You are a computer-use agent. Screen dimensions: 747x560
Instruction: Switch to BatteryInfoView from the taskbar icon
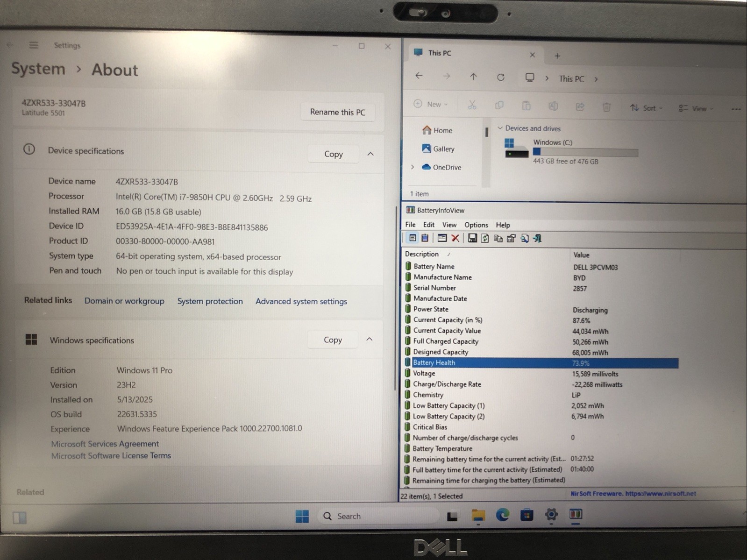click(576, 514)
